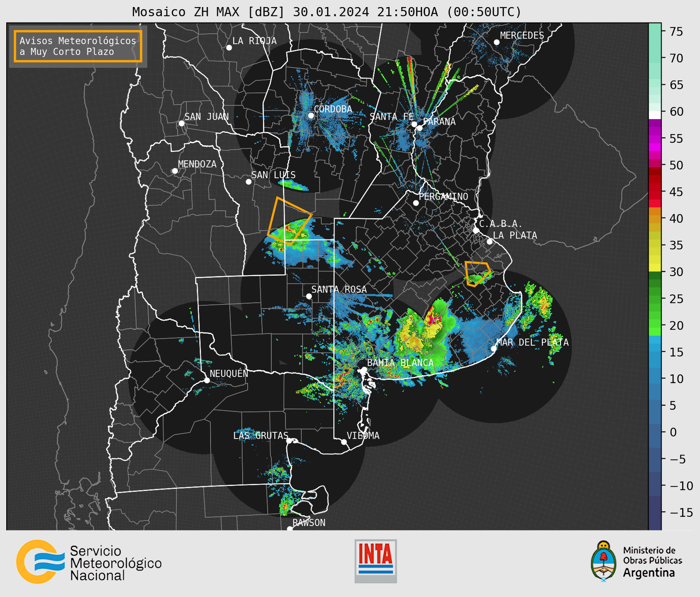The width and height of the screenshot is (700, 597).
Task: Click the C.A.B.A. city marker dot
Action: tap(476, 230)
